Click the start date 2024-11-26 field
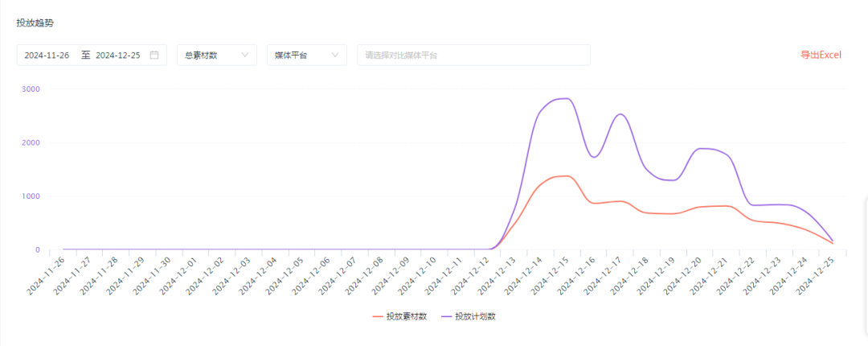This screenshot has width=868, height=346. (47, 56)
